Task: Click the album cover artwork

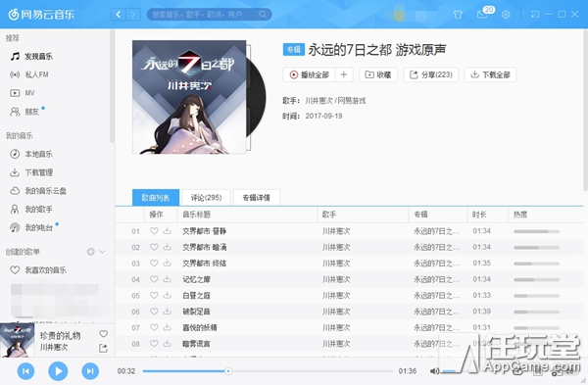Action: coord(189,97)
